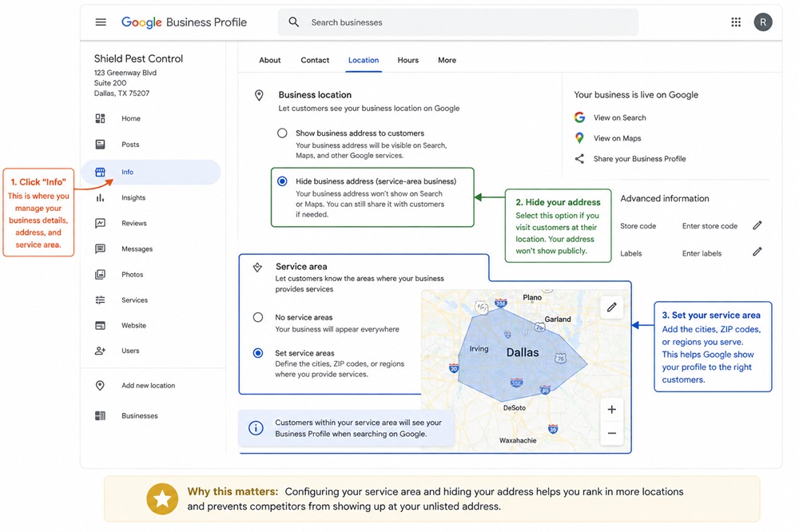
Task: Open the More tab
Action: pyautogui.click(x=447, y=60)
